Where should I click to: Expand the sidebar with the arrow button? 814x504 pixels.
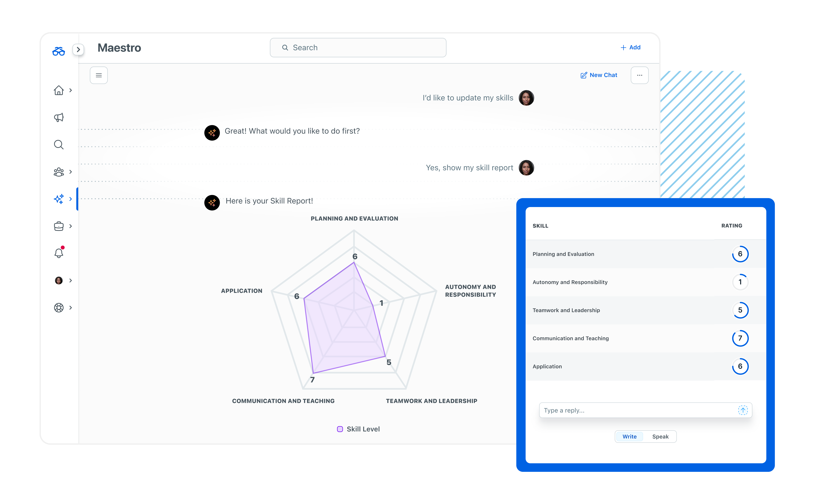(x=78, y=49)
